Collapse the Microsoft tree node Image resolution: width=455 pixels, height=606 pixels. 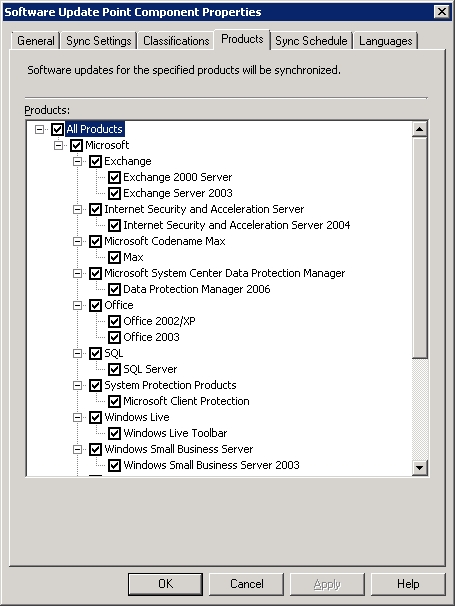[x=58, y=145]
